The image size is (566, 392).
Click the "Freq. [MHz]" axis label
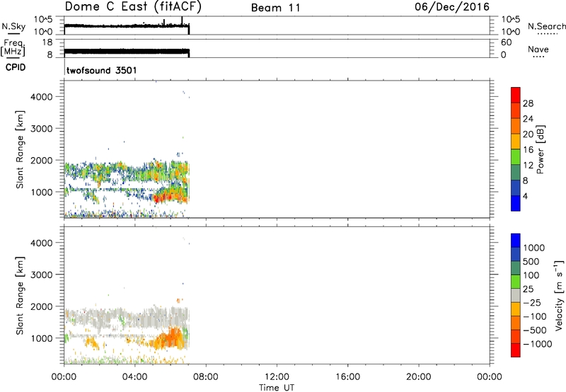[13, 48]
